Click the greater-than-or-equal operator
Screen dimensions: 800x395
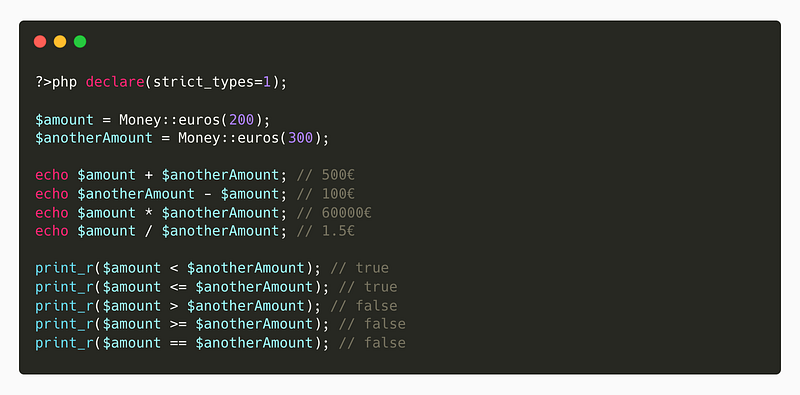pos(178,324)
